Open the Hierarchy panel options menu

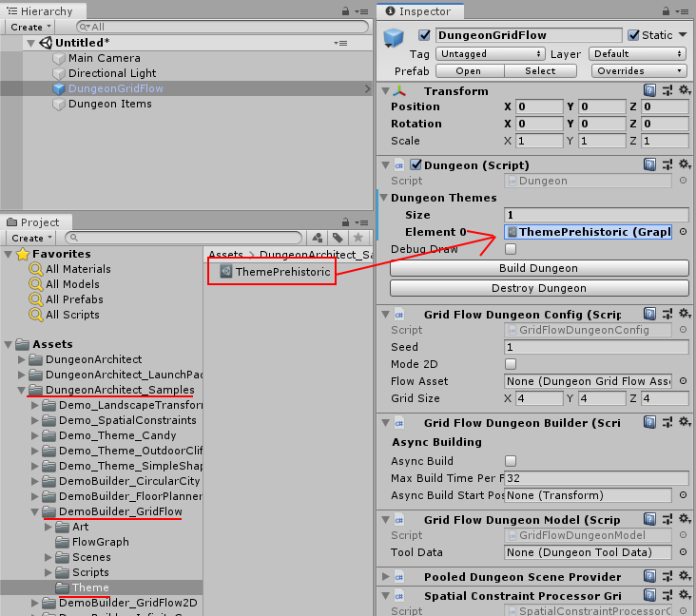361,11
